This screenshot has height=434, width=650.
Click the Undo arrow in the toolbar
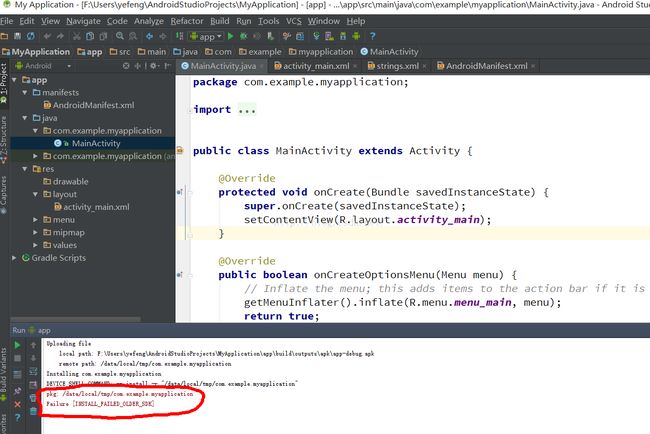47,36
